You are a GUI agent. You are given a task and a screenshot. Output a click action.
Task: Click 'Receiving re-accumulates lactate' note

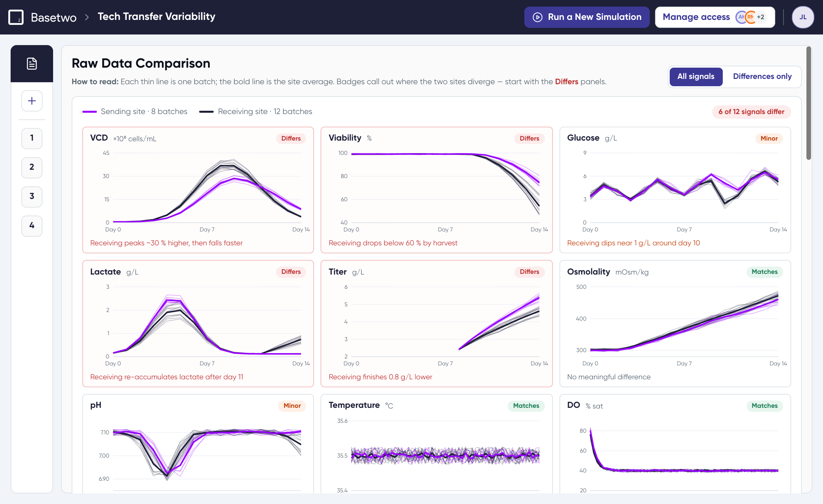pos(167,377)
